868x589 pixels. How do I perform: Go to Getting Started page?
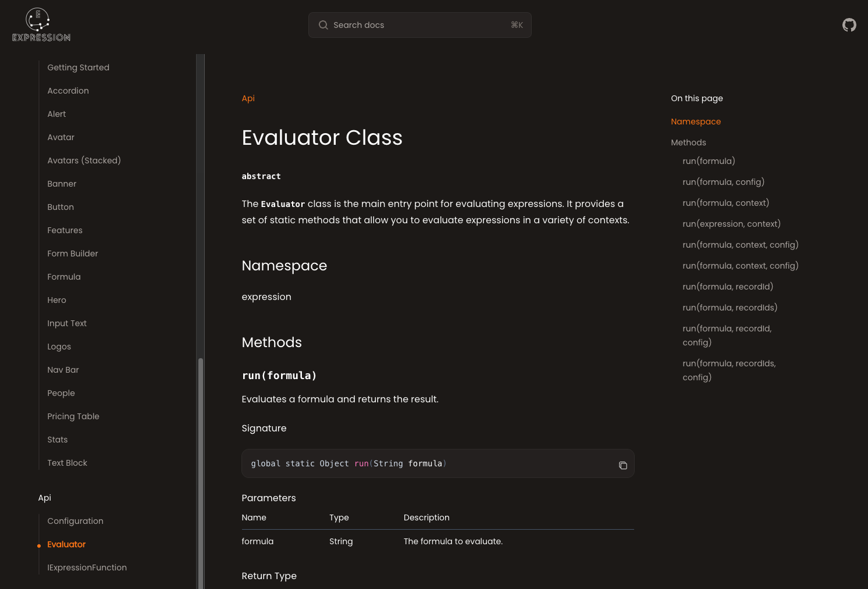pyautogui.click(x=79, y=67)
